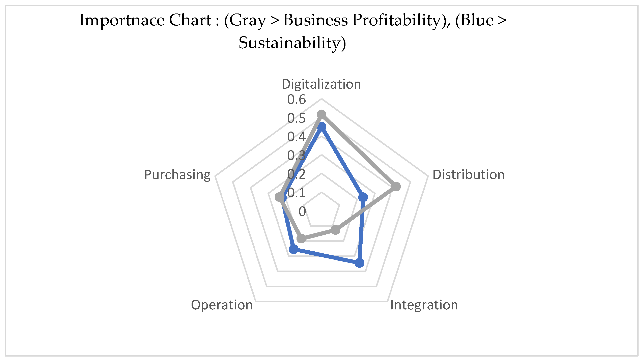
Task: Select the Purchasing axis label
Action: (x=177, y=175)
